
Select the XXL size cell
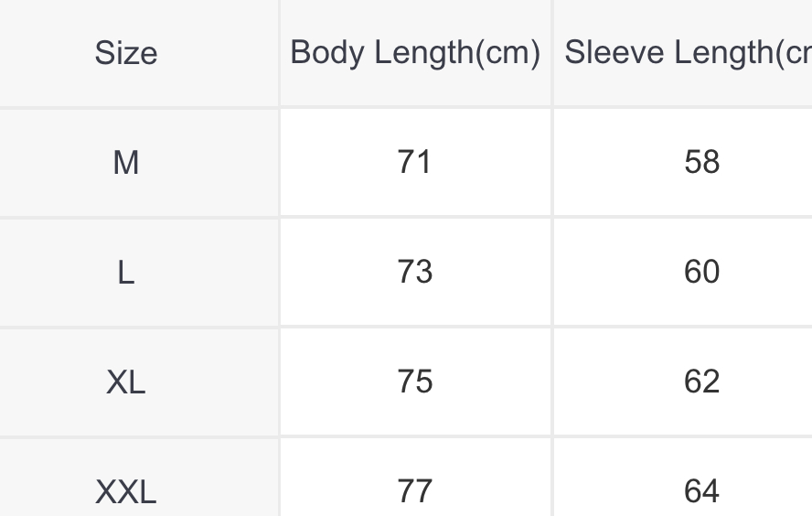pyautogui.click(x=126, y=491)
